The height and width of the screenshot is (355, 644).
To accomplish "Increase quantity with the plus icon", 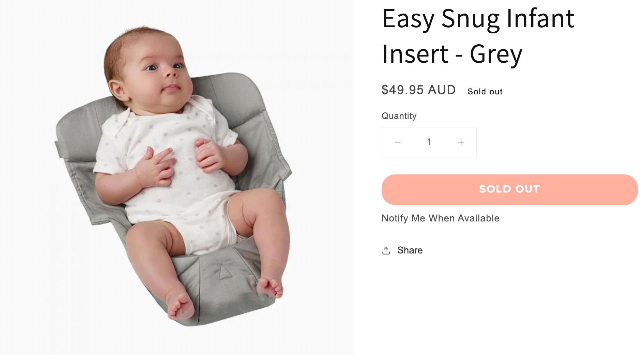I will coord(461,142).
